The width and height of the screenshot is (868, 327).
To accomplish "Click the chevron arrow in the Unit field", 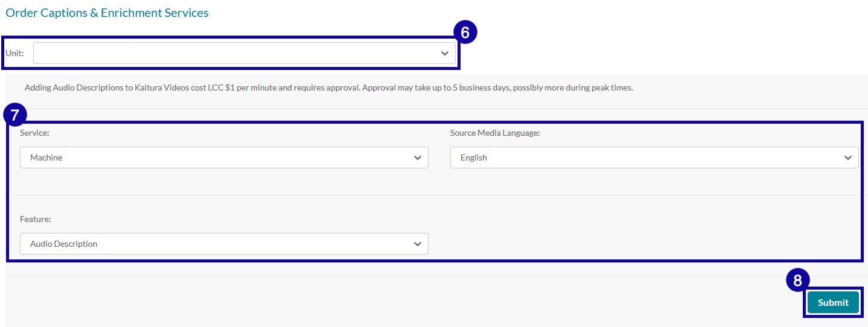I will click(x=445, y=53).
